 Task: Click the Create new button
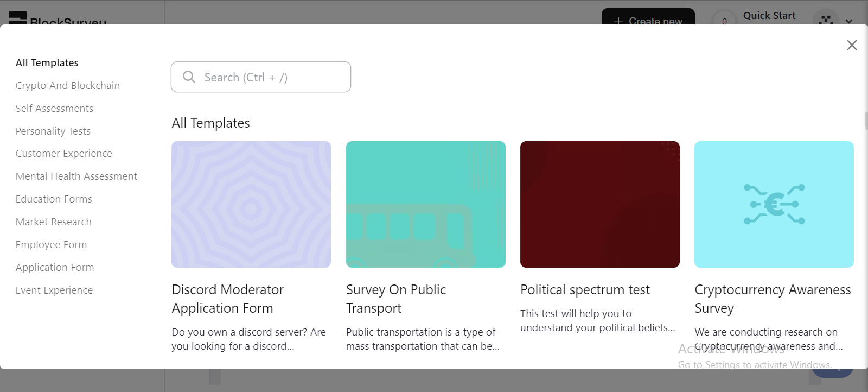pyautogui.click(x=648, y=17)
